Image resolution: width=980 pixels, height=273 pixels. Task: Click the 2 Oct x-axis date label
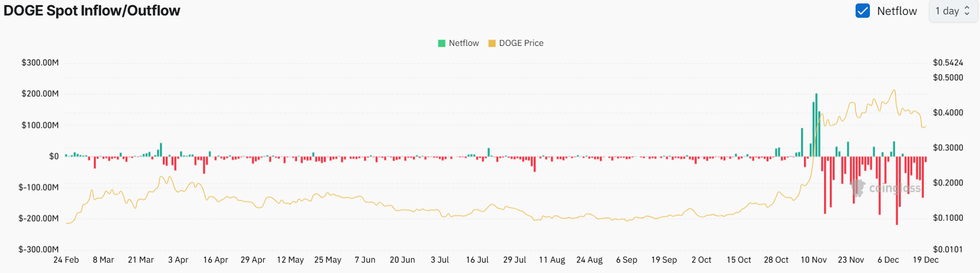pos(701,260)
